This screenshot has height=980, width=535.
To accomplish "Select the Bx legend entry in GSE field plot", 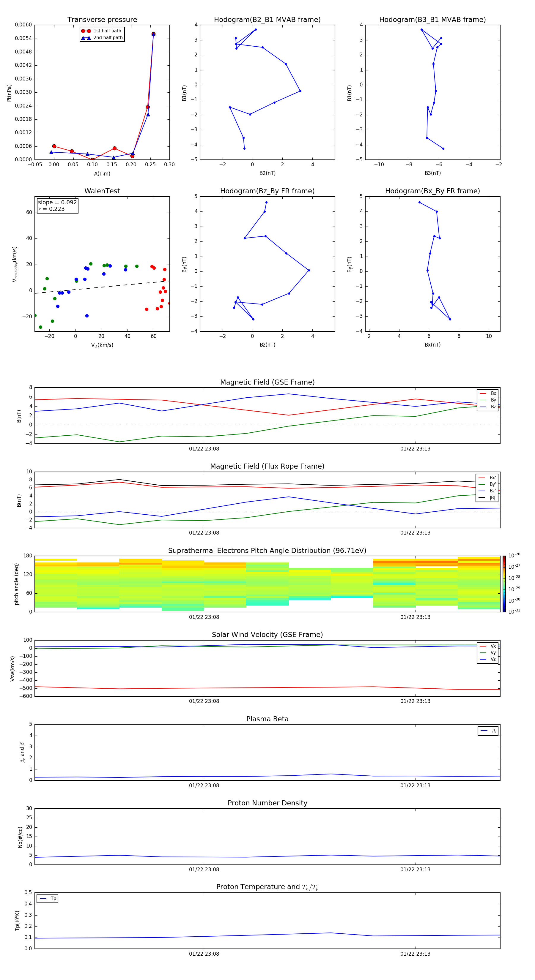I will [488, 393].
